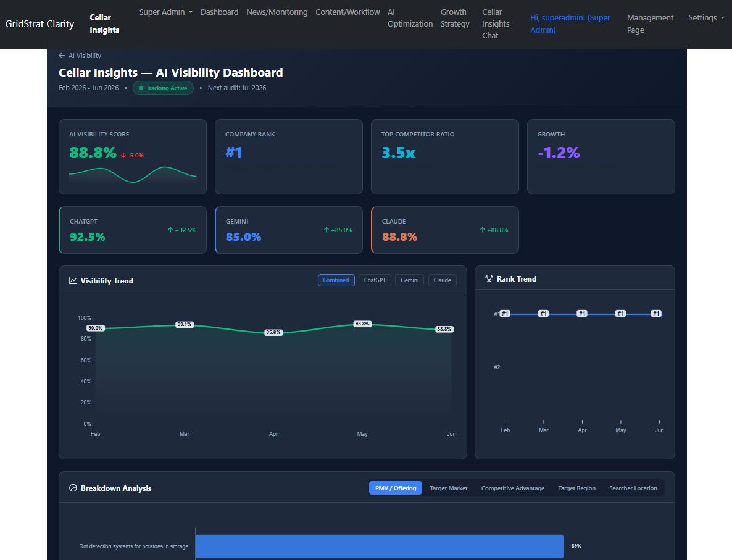732x560 pixels.
Task: Click the 'Next audit: Jul 2026' text
Action: [x=236, y=88]
